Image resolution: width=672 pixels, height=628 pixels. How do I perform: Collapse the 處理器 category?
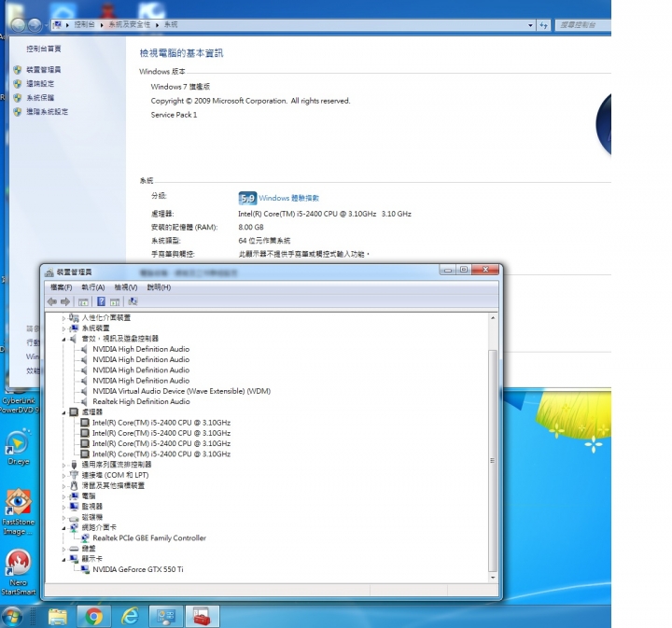pyautogui.click(x=63, y=412)
